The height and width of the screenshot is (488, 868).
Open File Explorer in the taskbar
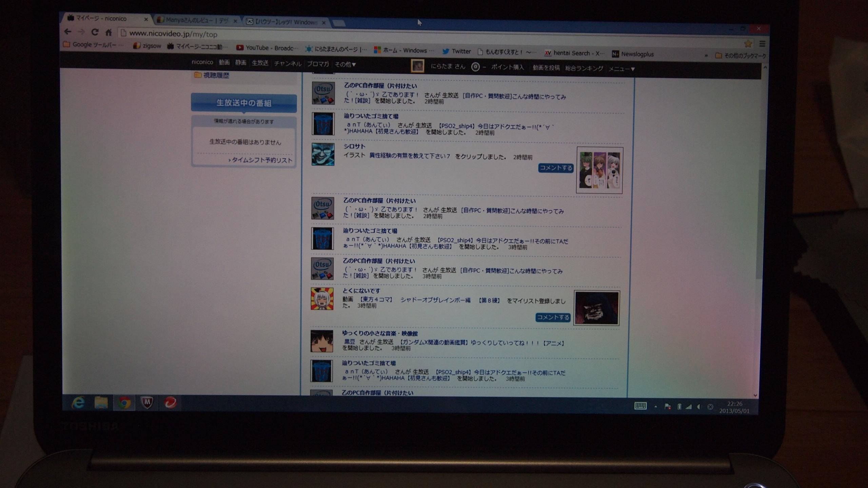101,403
